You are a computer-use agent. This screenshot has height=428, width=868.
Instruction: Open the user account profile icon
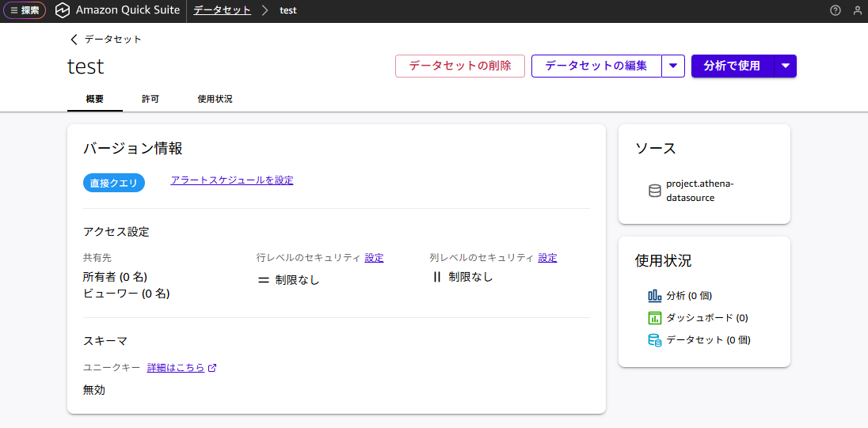point(858,10)
